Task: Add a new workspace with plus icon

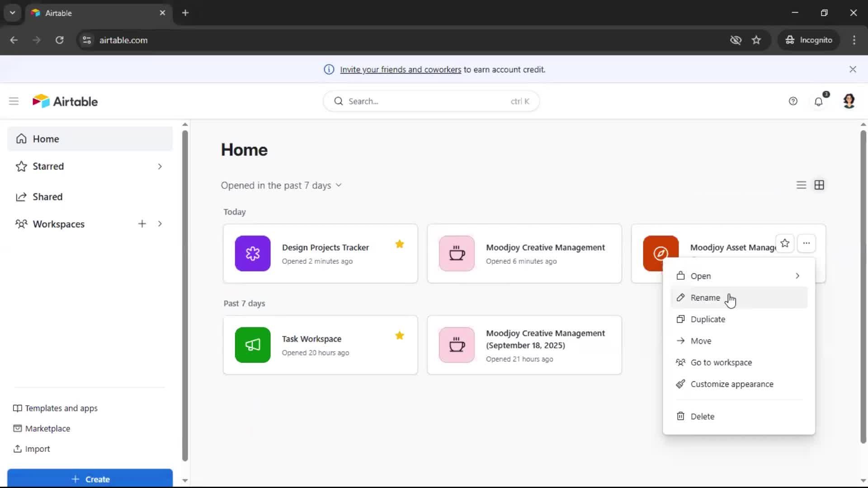Action: (x=142, y=224)
